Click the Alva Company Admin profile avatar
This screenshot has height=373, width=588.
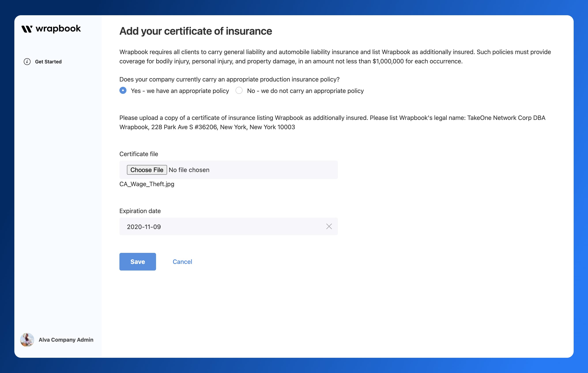[27, 339]
